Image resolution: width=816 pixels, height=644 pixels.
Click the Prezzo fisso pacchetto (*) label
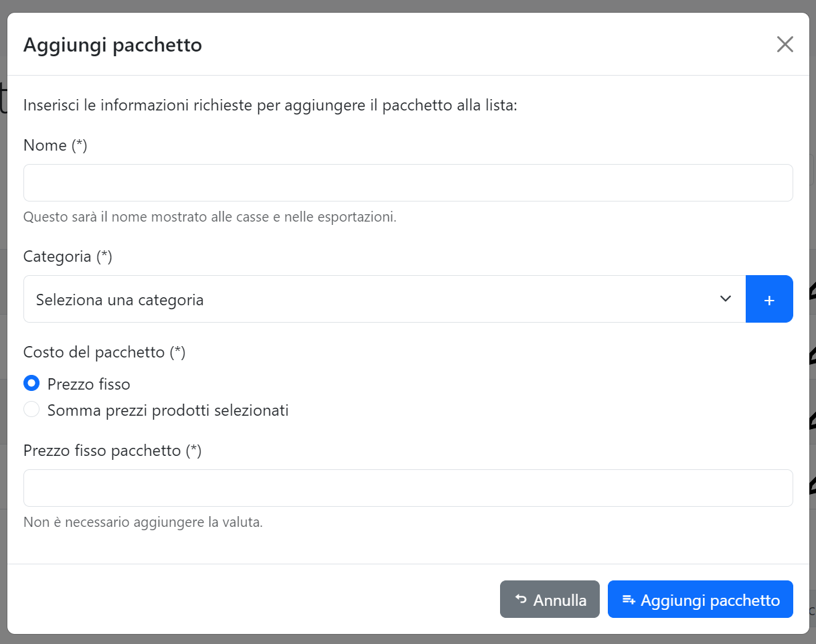click(112, 451)
